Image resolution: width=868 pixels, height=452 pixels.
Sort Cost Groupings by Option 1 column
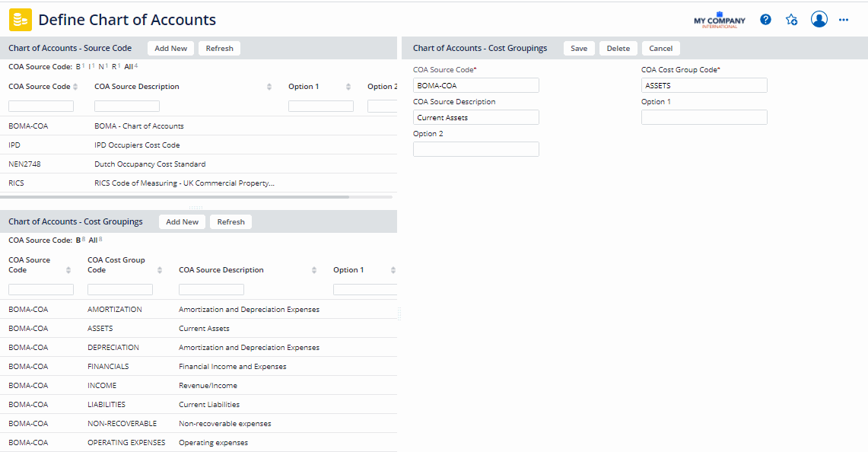(393, 270)
